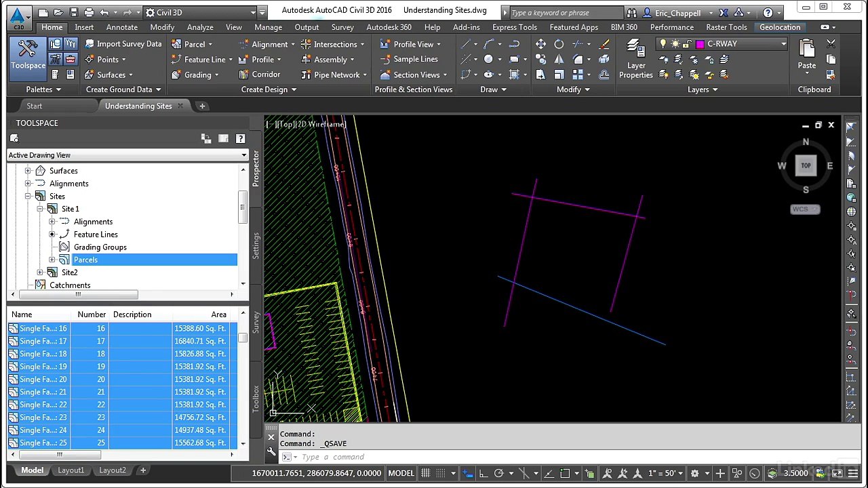Select the Rotate tool in Modify panel

tap(559, 44)
